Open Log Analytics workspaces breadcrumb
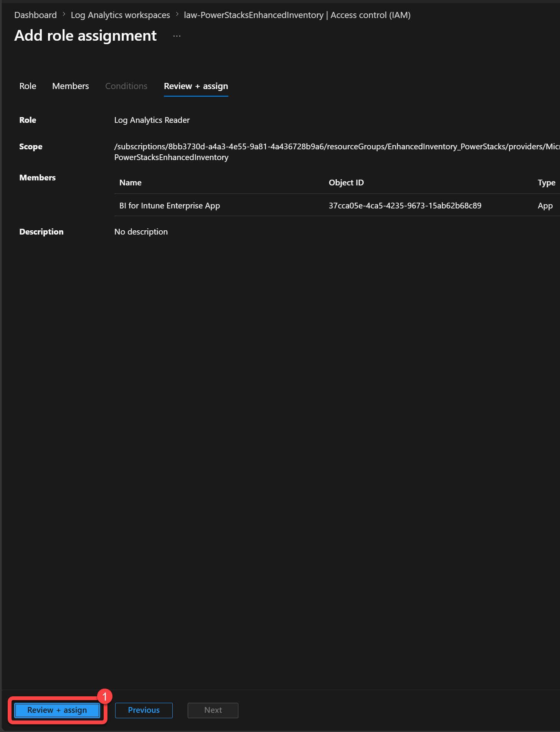 point(120,15)
